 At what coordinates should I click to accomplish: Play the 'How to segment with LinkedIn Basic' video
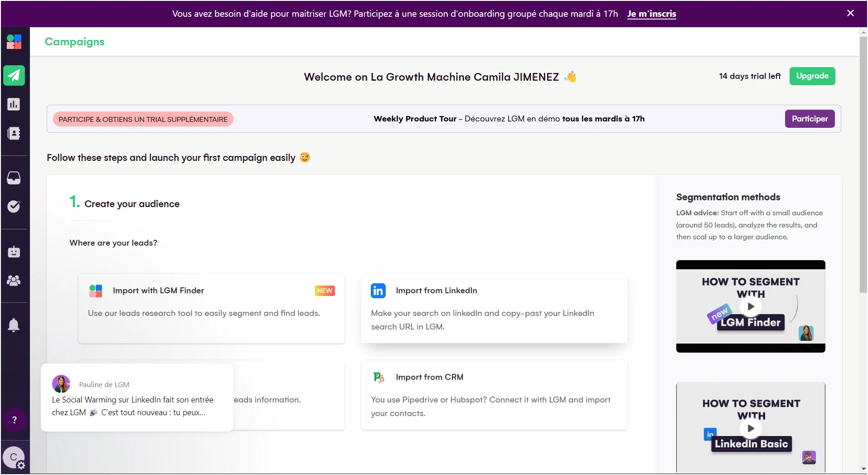point(751,428)
